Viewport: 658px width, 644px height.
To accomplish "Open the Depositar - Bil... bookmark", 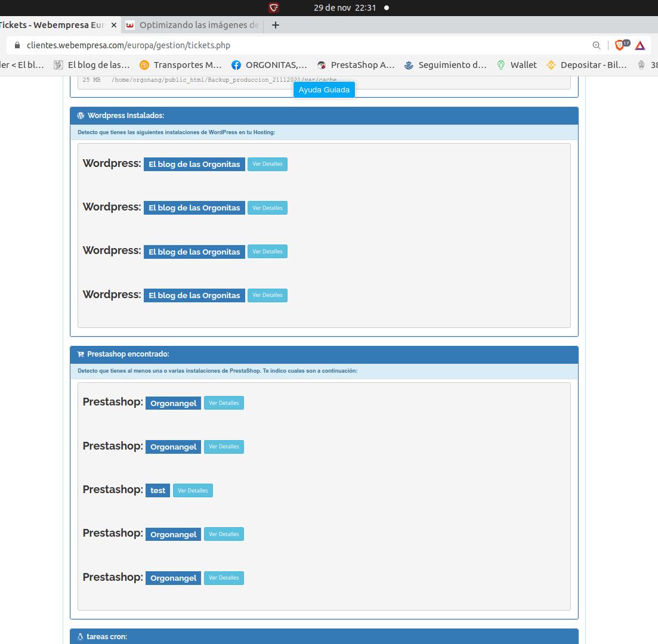I will point(586,65).
